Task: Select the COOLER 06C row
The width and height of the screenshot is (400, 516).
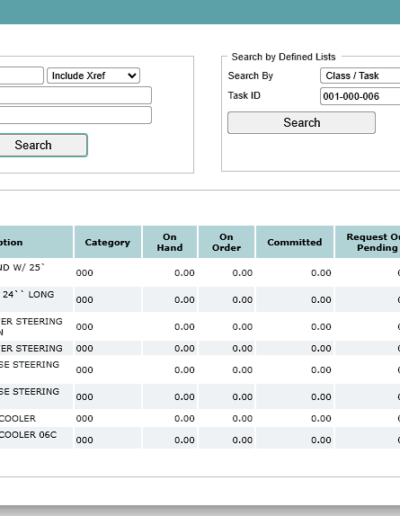Action: coord(200,438)
